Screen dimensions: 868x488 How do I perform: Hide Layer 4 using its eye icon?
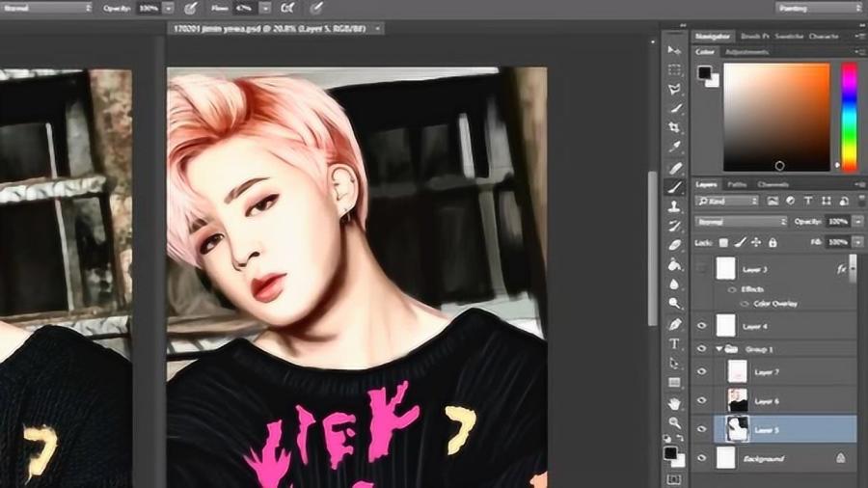(x=701, y=326)
